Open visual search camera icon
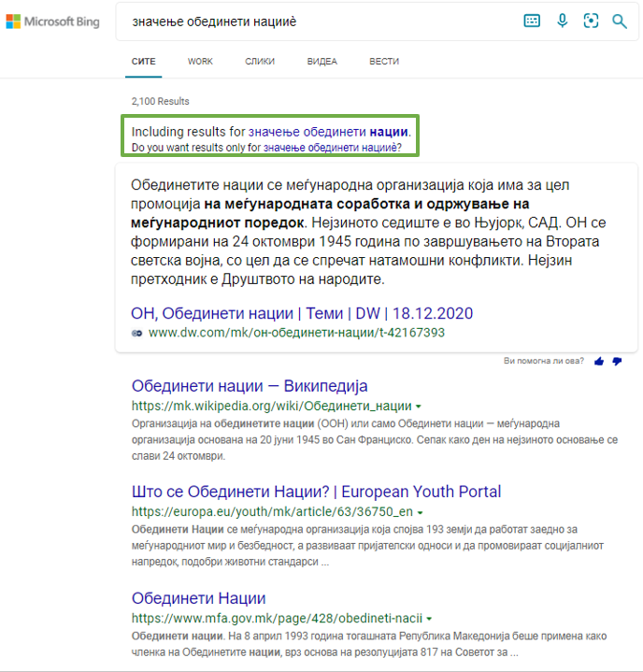The height and width of the screenshot is (672, 643). coord(591,21)
